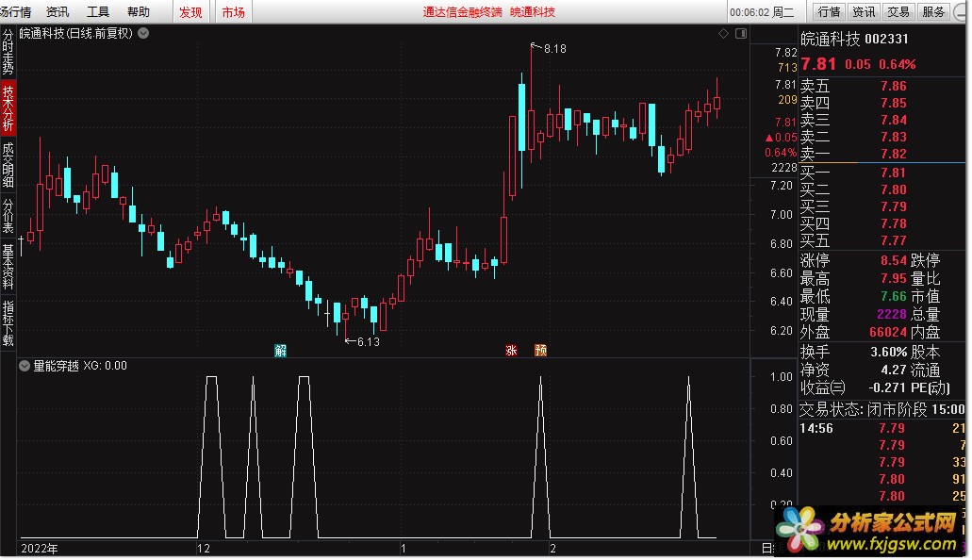The width and height of the screenshot is (972, 560).
Task: Click the 买四 price 7.78
Action: (x=893, y=223)
